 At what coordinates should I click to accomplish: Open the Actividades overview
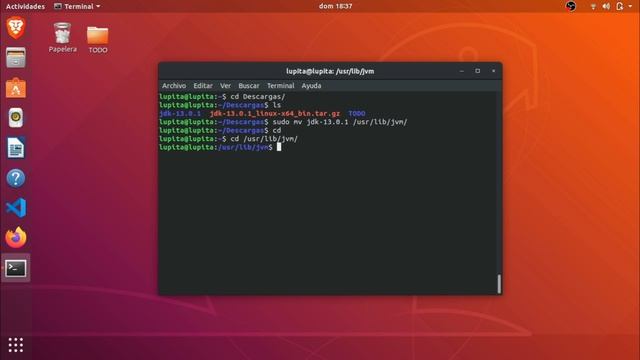pos(25,6)
